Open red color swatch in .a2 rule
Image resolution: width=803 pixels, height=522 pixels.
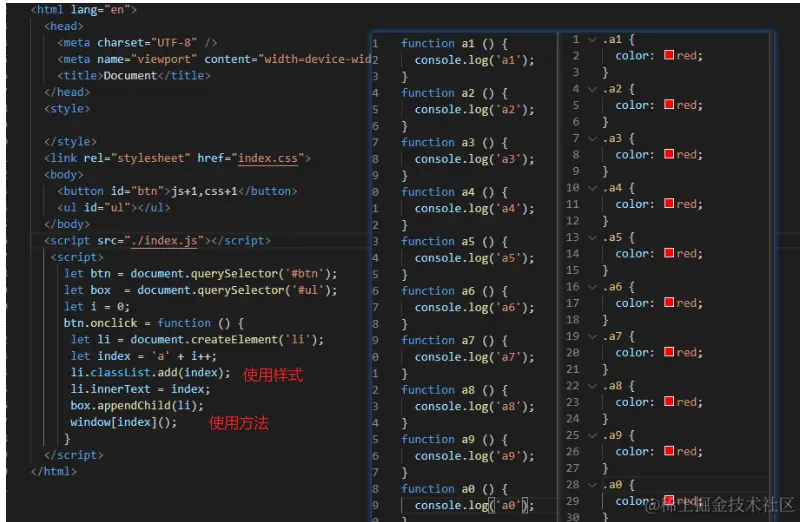669,105
